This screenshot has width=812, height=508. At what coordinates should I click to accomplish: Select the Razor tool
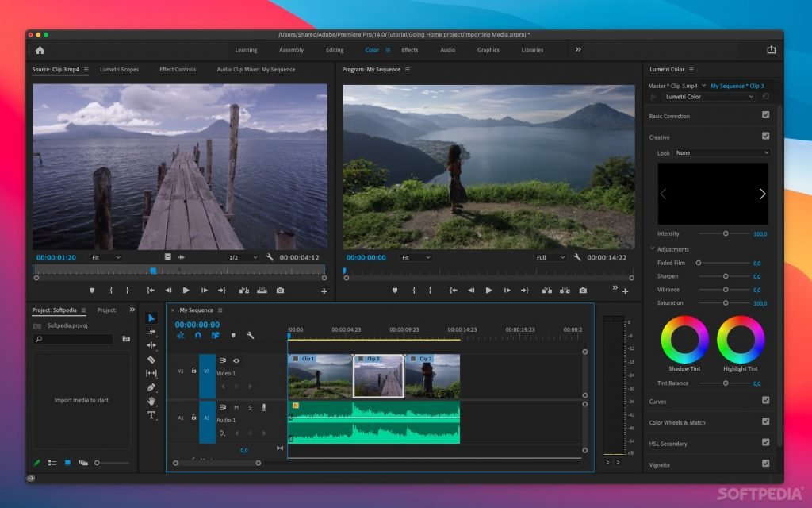click(x=151, y=360)
